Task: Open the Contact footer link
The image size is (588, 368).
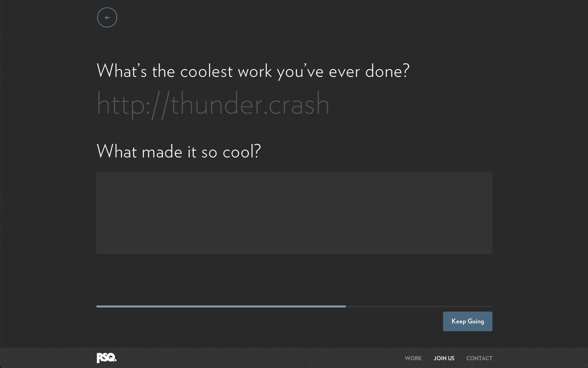Action: pos(479,358)
